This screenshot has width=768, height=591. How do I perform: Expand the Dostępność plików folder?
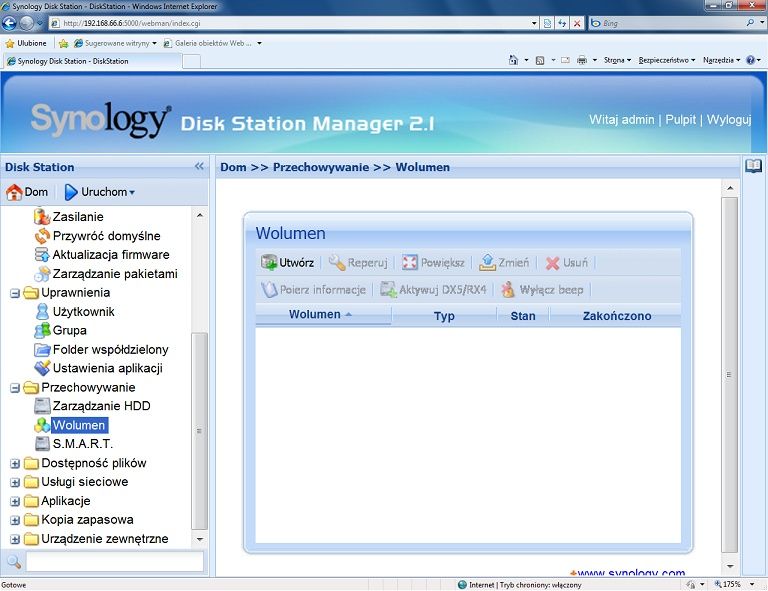[x=15, y=464]
